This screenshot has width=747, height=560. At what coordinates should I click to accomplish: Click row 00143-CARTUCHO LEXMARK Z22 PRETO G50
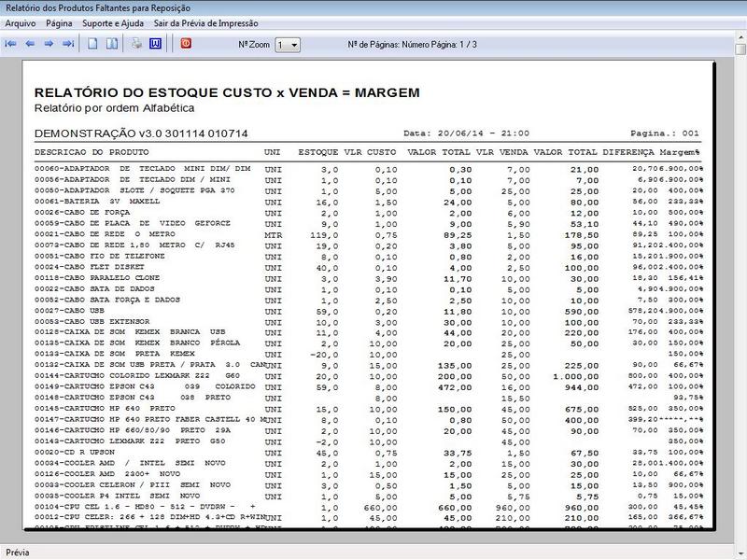368,441
